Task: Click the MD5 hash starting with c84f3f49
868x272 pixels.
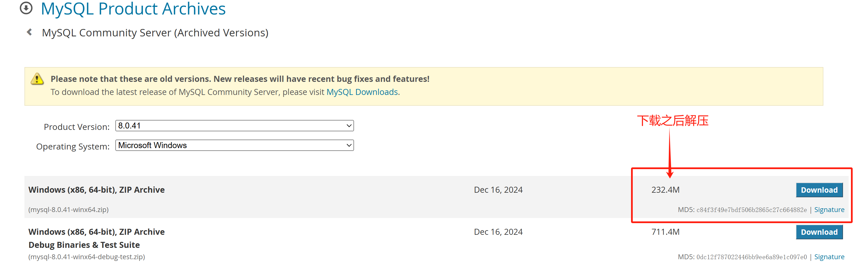Action: click(752, 210)
